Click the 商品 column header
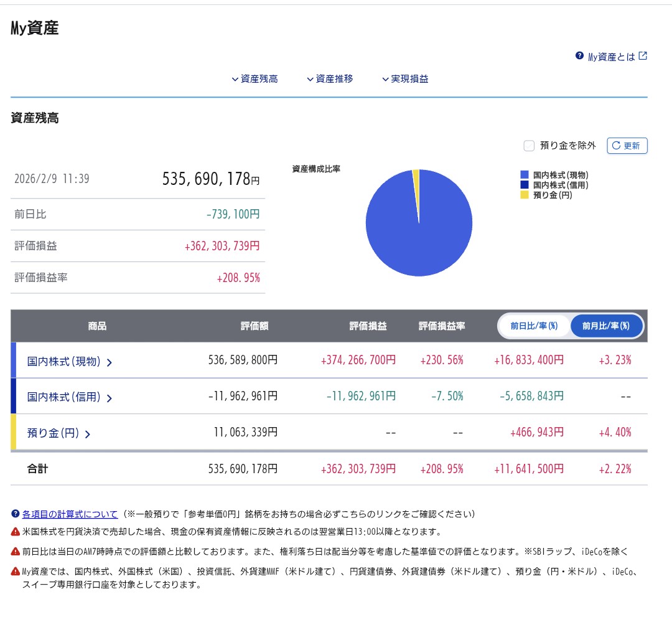The height and width of the screenshot is (617, 672). pyautogui.click(x=97, y=326)
